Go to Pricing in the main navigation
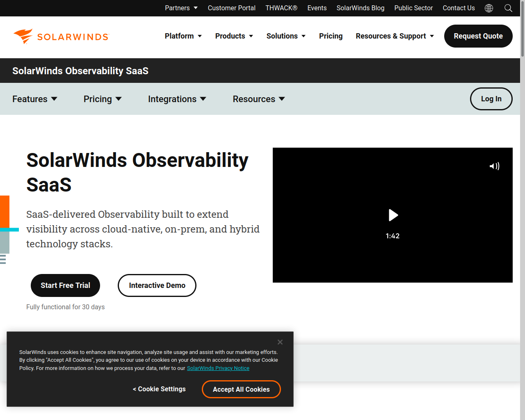Viewport: 525px width, 420px height. click(331, 36)
